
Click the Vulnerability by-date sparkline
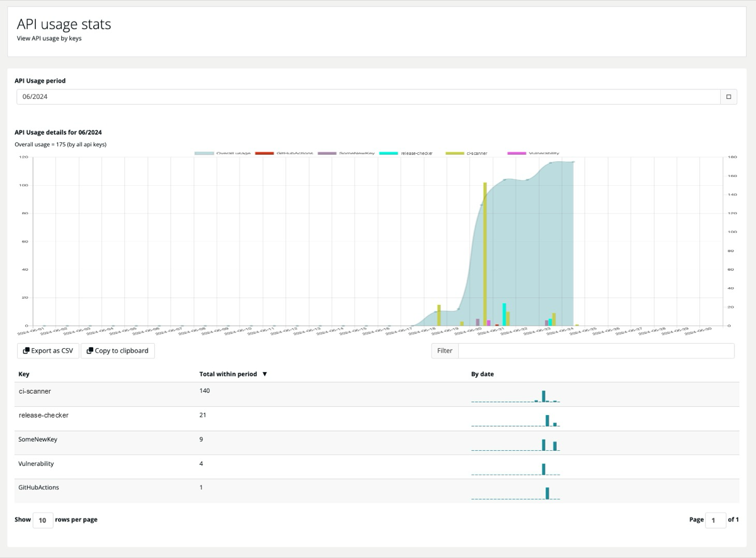point(515,469)
